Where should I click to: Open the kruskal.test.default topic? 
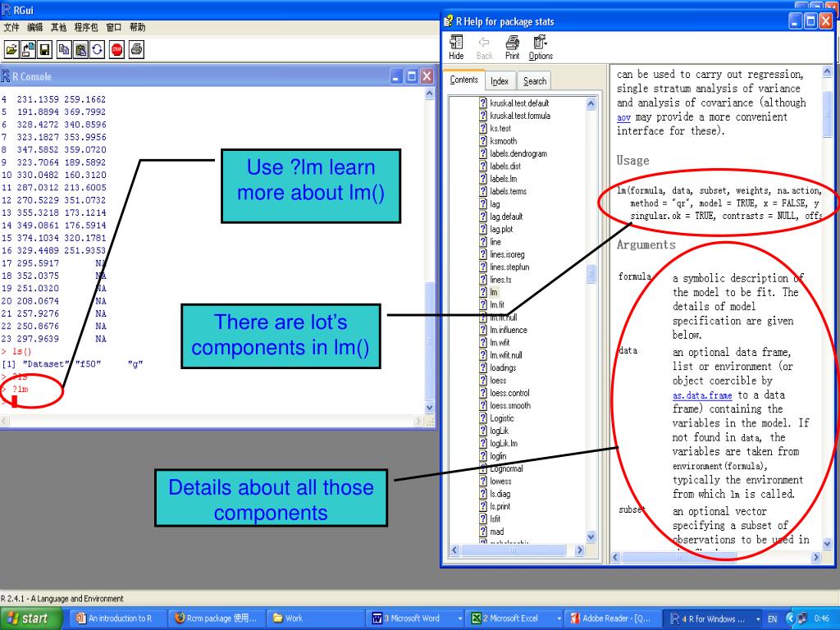(519, 103)
